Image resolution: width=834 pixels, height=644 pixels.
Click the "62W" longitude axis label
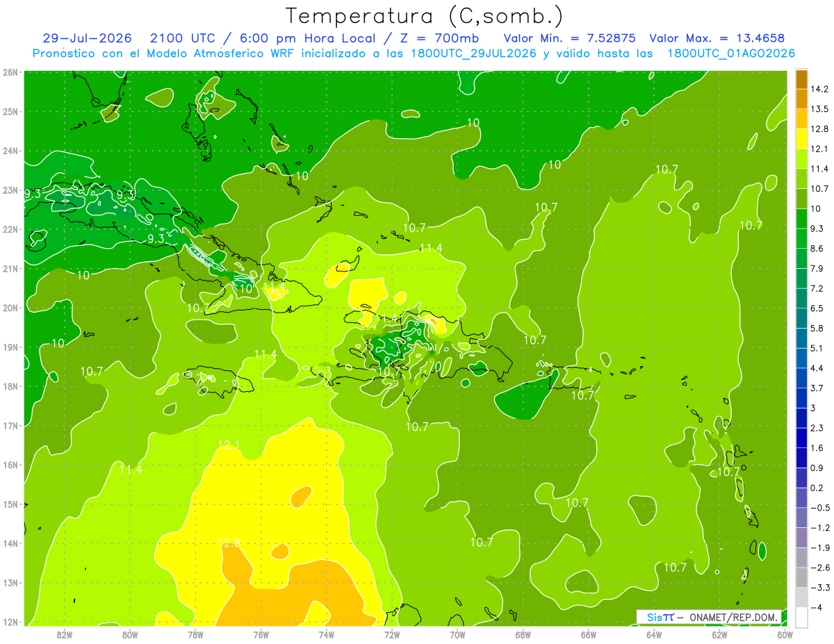719,634
